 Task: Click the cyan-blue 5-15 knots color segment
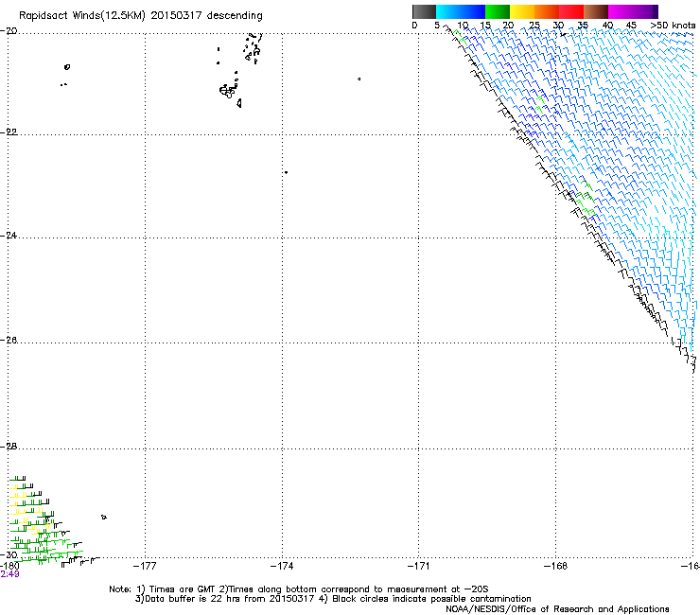[x=461, y=11]
